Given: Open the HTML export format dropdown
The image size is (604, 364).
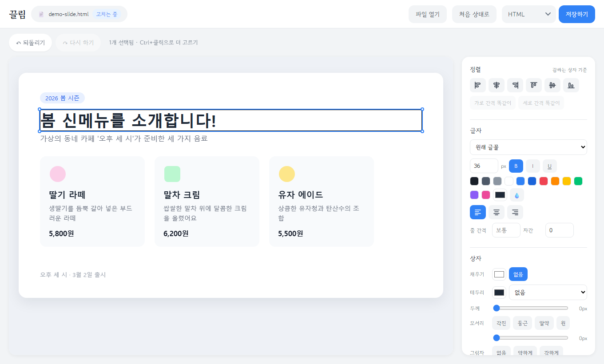Looking at the screenshot, I should [529, 14].
